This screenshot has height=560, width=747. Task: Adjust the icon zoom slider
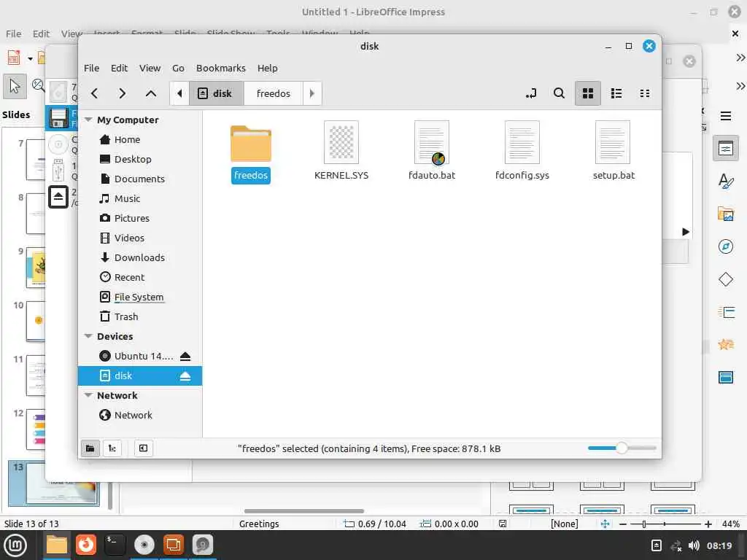tap(622, 448)
